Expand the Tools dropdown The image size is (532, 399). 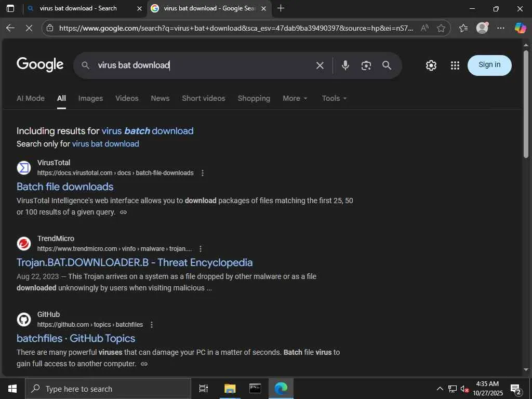coord(334,98)
